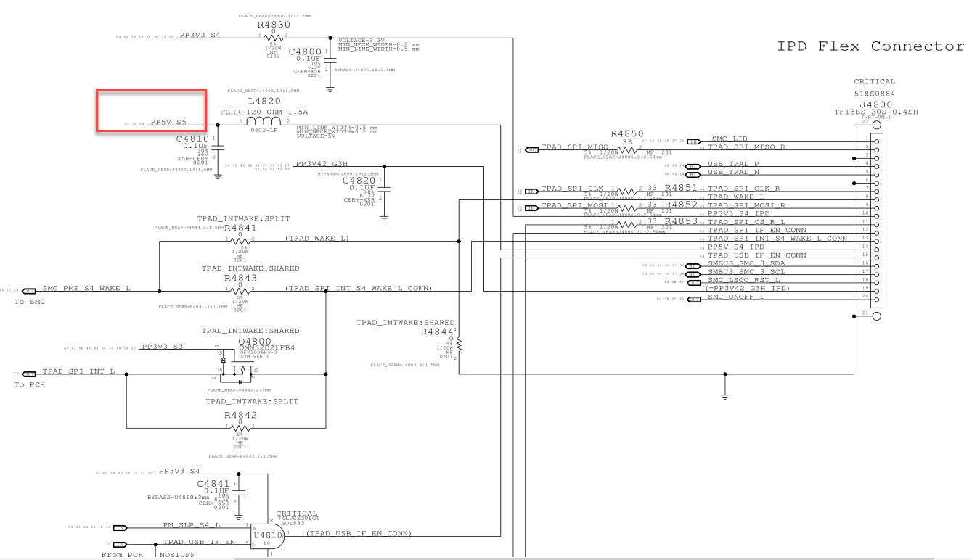972x560 pixels.
Task: Click the C4810 capacitor label
Action: pos(193,139)
